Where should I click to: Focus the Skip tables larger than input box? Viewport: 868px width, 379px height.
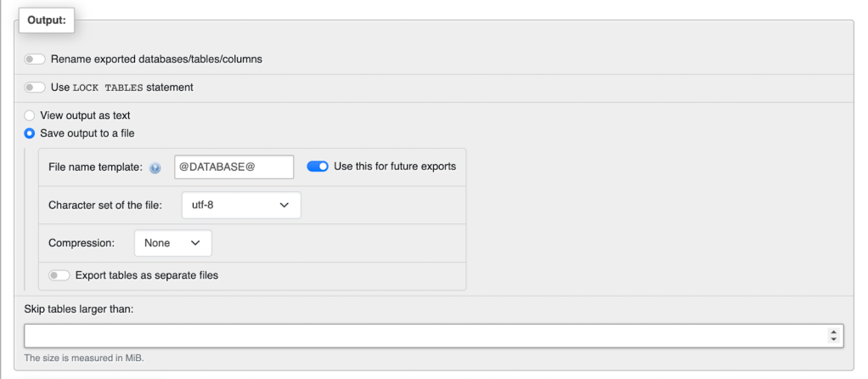(x=425, y=336)
